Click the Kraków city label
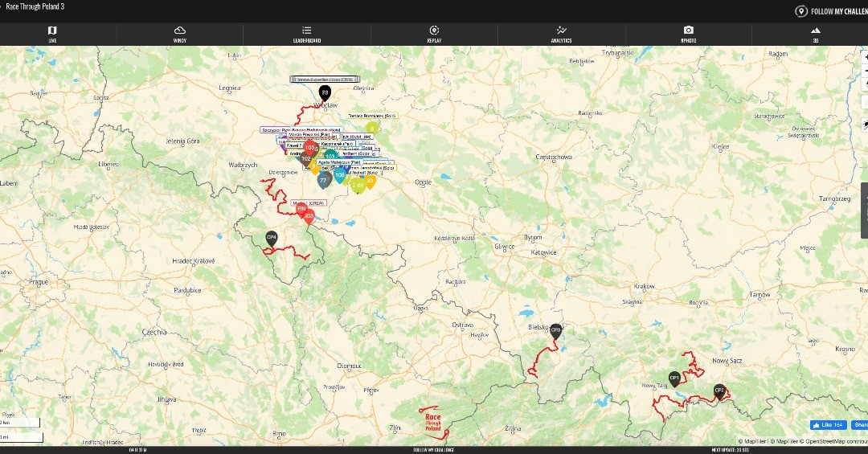 point(645,286)
